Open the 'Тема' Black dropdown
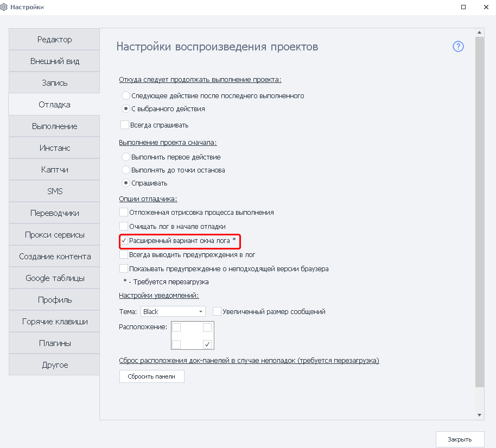Viewport: 496px width, 448px height. tap(173, 311)
